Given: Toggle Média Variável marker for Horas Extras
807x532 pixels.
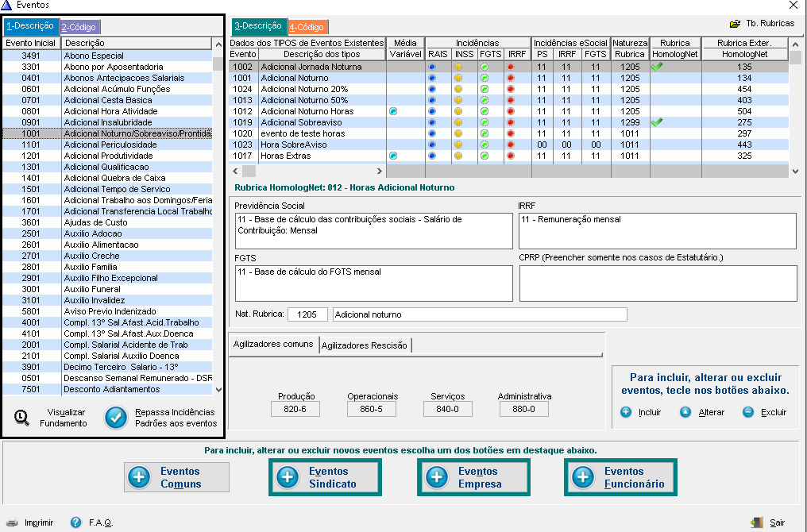Looking at the screenshot, I should click(x=393, y=156).
